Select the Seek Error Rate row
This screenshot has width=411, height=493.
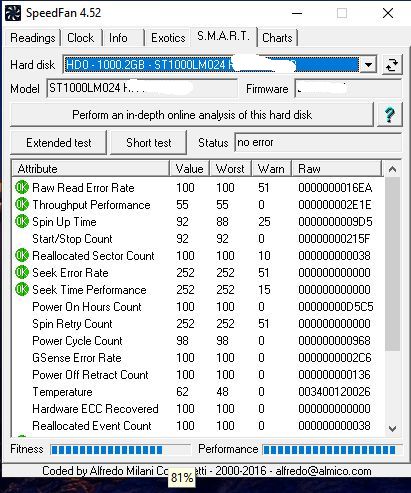pos(198,273)
